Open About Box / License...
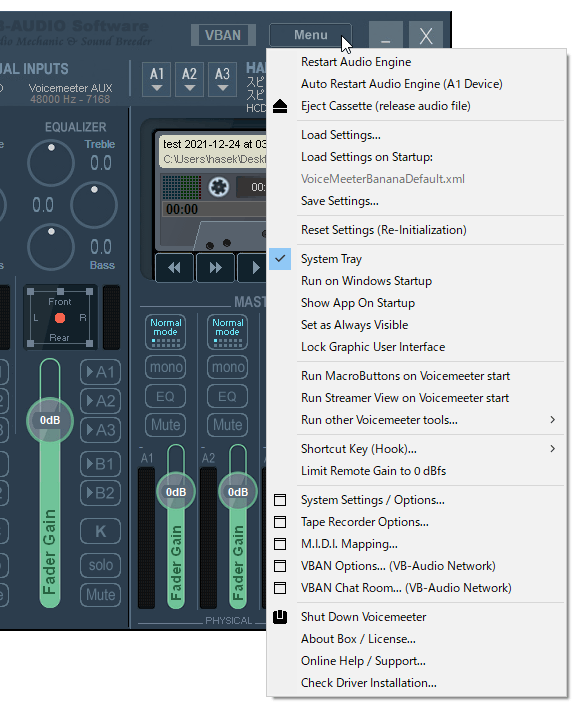This screenshot has width=580, height=710. click(416, 639)
